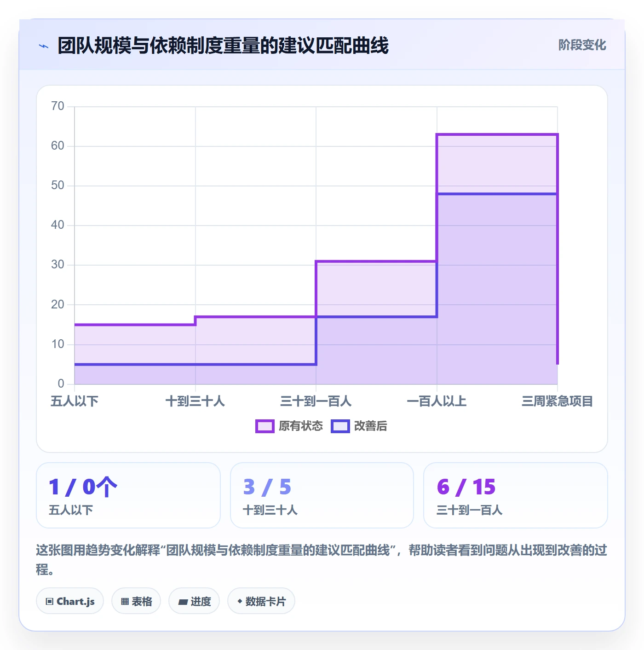Click the 6 / 15 value text
Viewport: 644px width, 650px height.
466,487
